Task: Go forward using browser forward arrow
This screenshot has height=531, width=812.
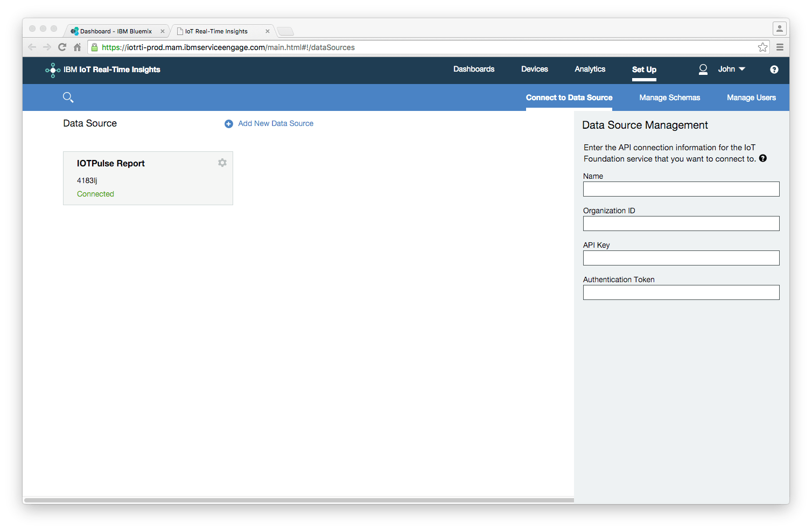Action: 47,47
